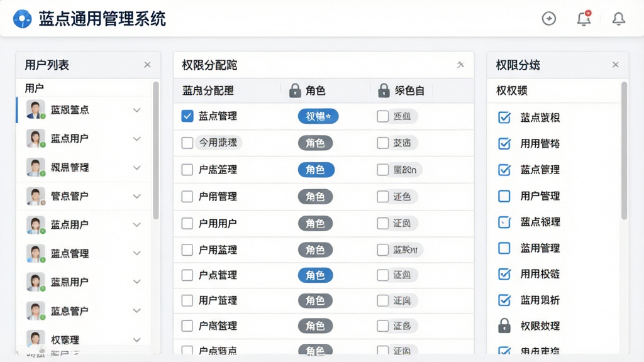Viewport: 644px width, 362px height.
Task: Click gray 角色 pill in 户用用户 row
Action: point(316,223)
